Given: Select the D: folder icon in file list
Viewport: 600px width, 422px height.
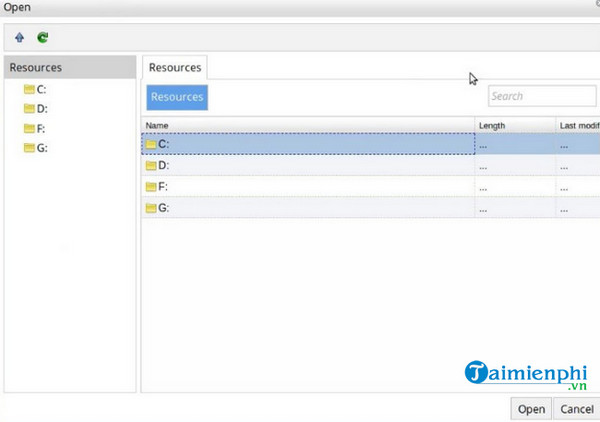Looking at the screenshot, I should point(151,165).
